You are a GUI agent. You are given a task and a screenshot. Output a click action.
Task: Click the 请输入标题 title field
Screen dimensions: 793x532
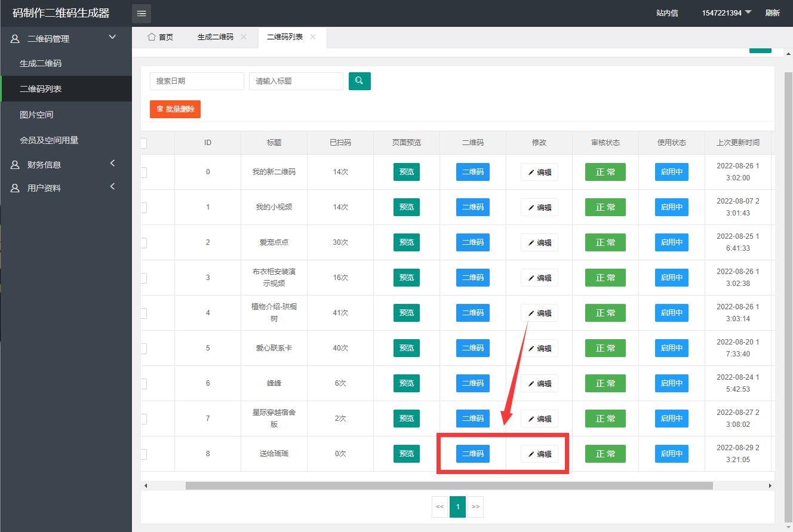296,81
